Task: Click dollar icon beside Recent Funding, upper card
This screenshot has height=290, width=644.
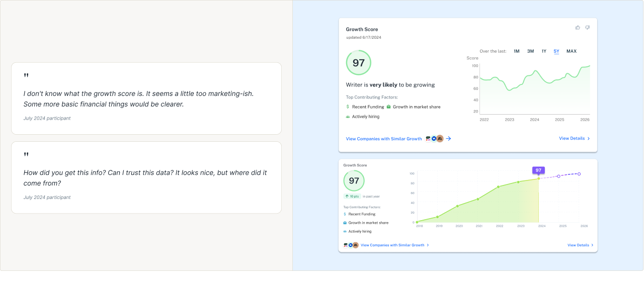Action: click(348, 107)
